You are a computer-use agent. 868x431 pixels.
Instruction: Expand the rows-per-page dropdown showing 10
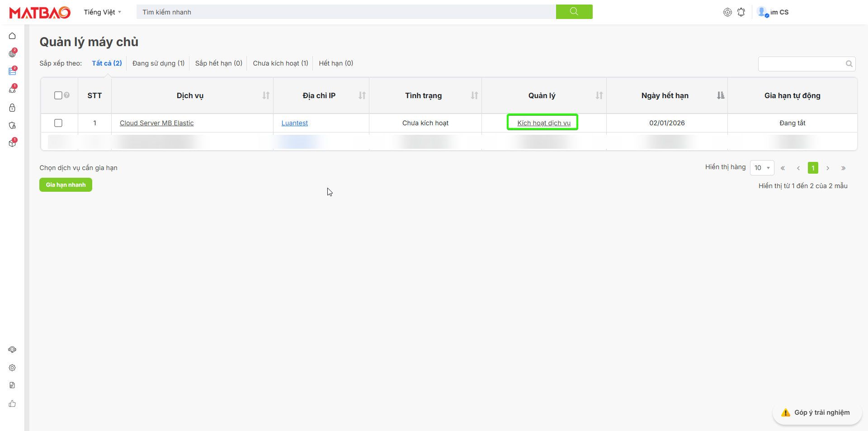tap(762, 168)
